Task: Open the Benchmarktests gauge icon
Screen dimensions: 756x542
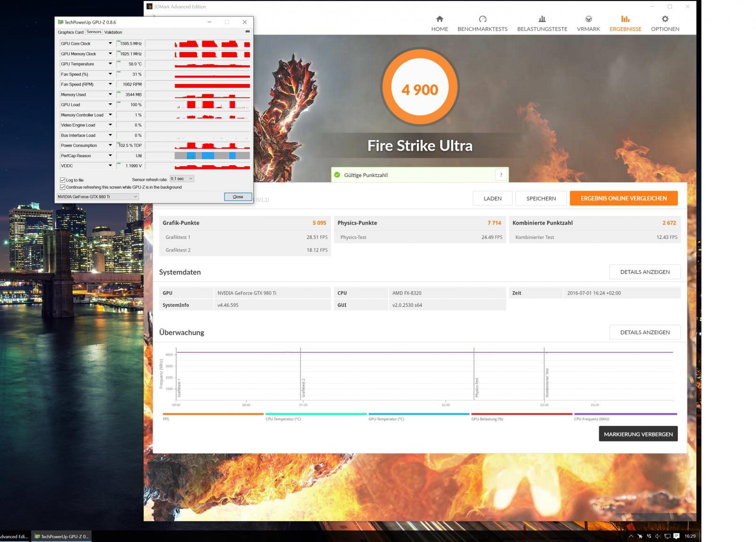Action: click(482, 19)
